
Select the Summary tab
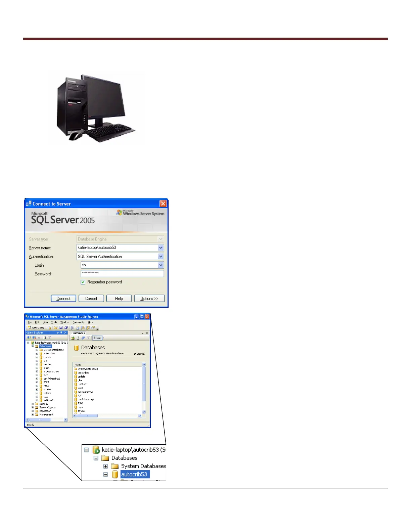pyautogui.click(x=79, y=333)
